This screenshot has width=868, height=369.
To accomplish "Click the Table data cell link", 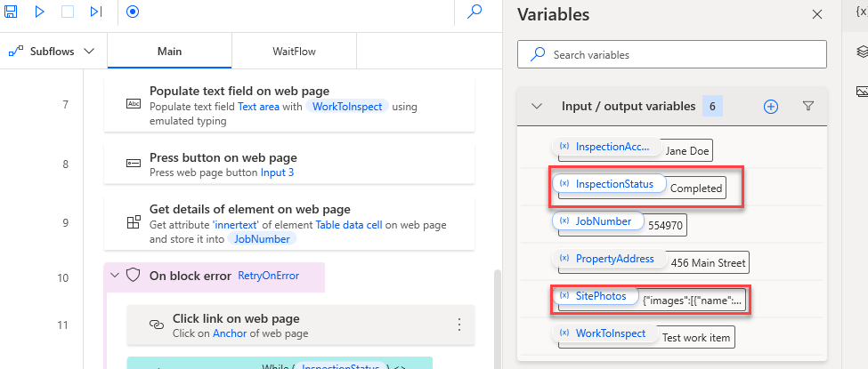I will click(x=350, y=225).
